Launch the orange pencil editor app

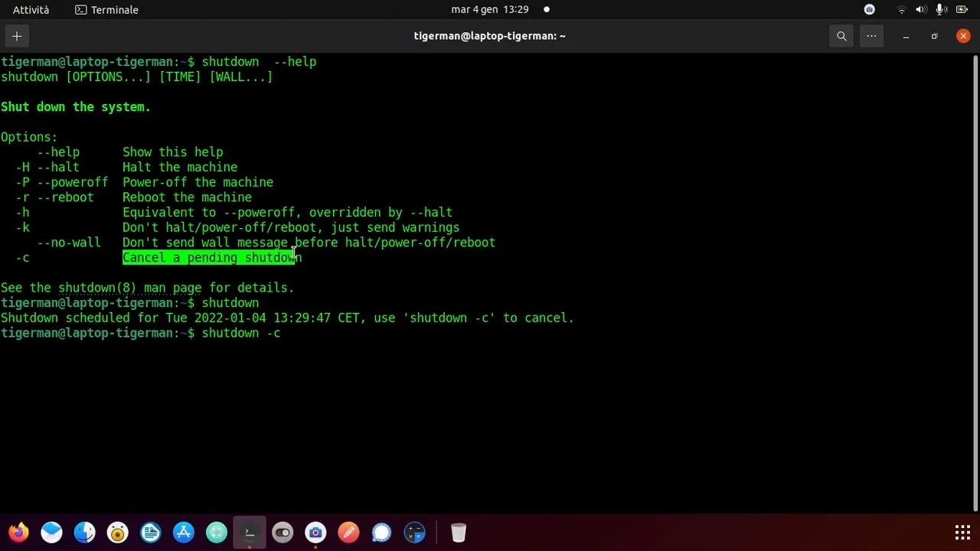pyautogui.click(x=348, y=533)
